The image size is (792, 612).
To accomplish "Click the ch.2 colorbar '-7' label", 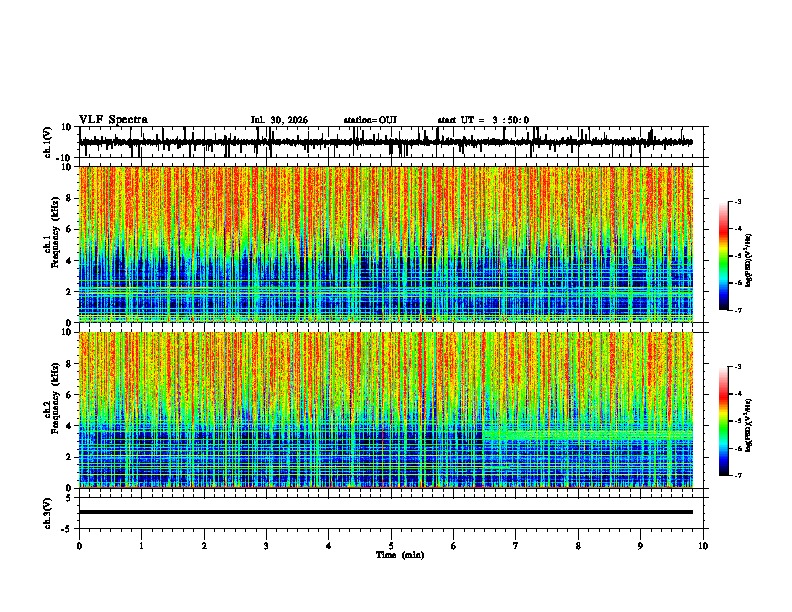I will 738,475.
